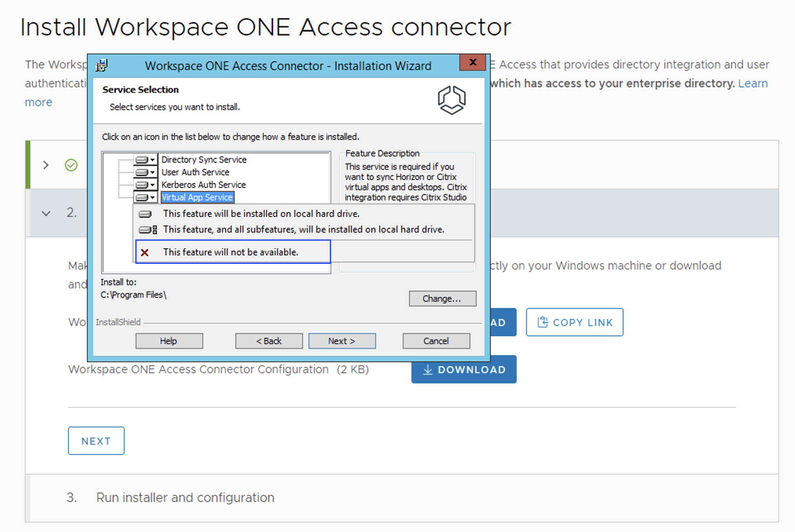Select the Virtual App Service tree item
This screenshot has width=795, height=532.
[196, 196]
